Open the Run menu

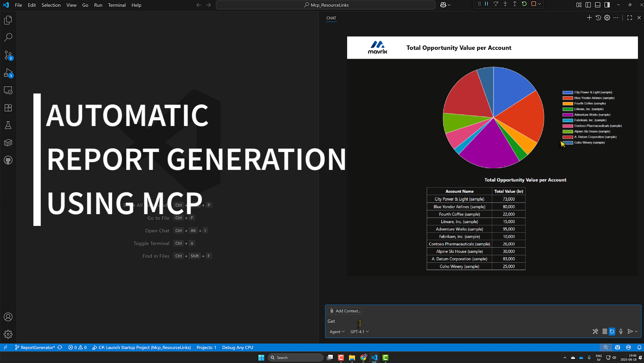98,5
